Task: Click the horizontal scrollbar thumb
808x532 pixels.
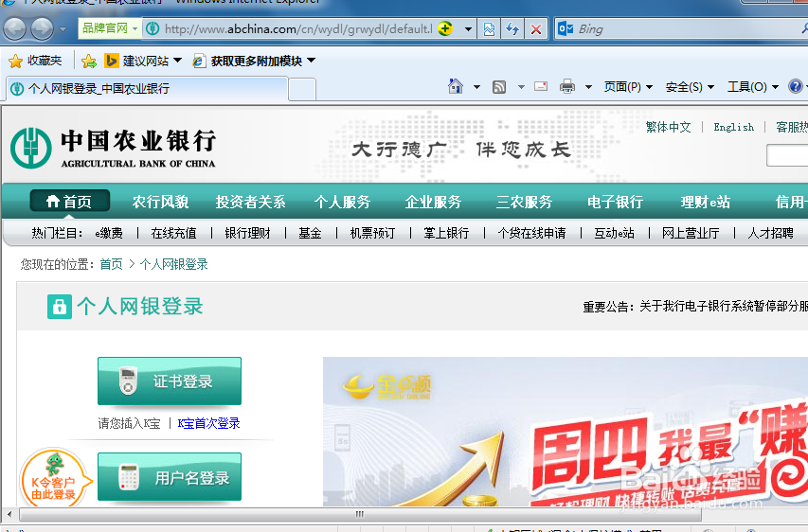Action: coord(360,514)
